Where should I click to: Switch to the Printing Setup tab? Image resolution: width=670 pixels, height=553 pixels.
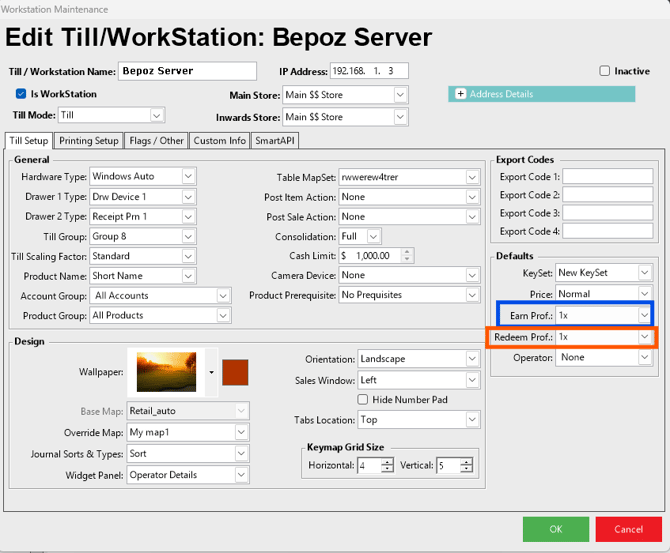(x=89, y=141)
